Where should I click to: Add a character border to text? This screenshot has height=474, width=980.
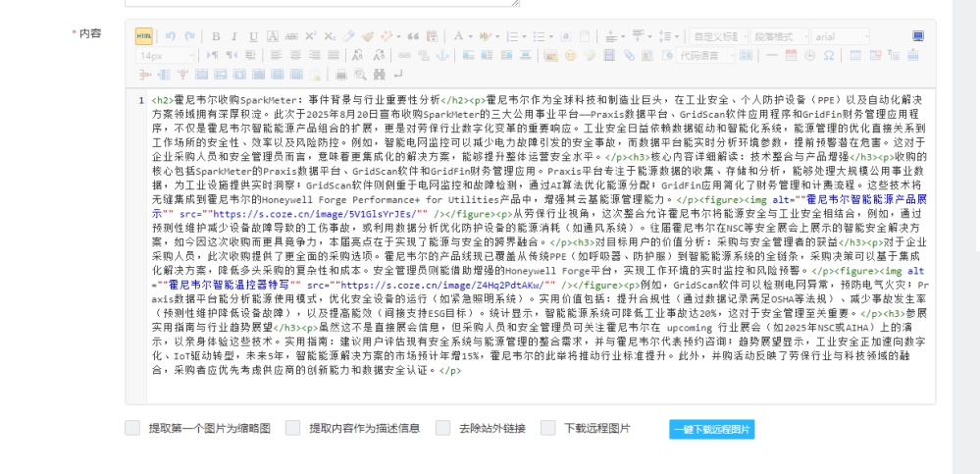pos(273,36)
